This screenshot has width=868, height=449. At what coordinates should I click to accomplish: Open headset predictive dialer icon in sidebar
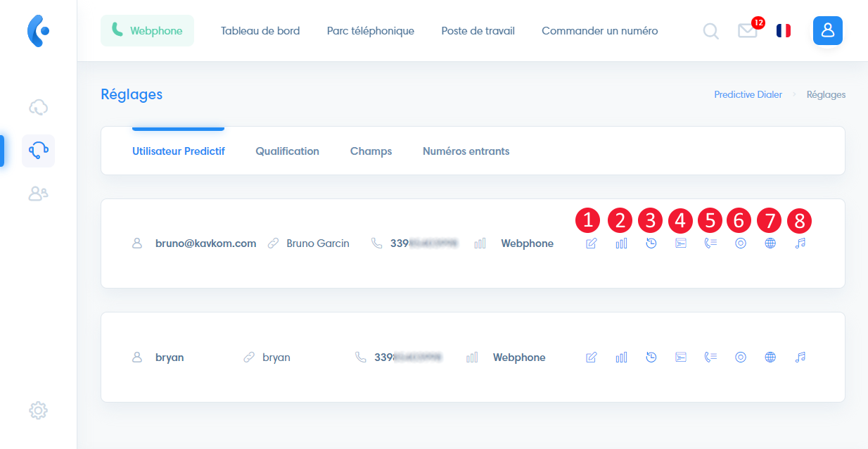(x=38, y=151)
